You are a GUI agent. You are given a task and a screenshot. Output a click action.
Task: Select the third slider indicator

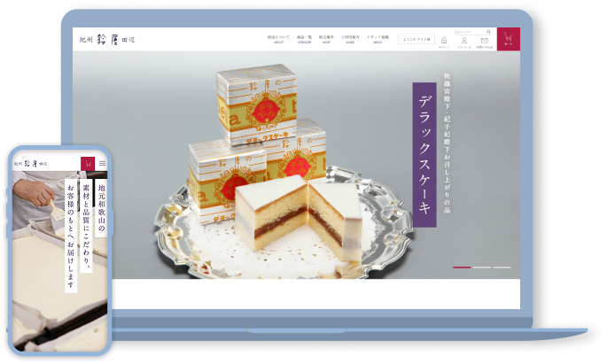(502, 267)
